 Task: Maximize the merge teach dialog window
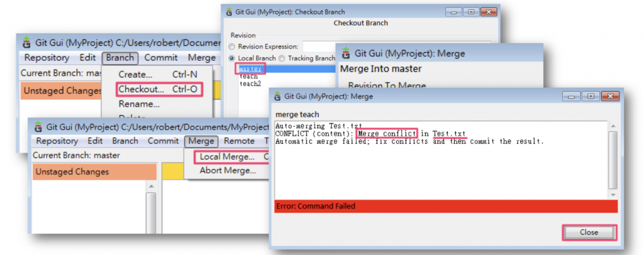coord(590,96)
